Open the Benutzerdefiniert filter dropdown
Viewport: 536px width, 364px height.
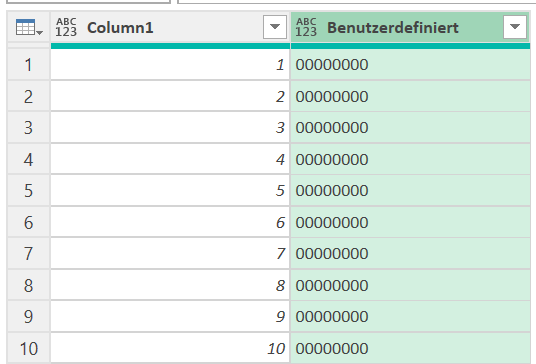tap(515, 27)
